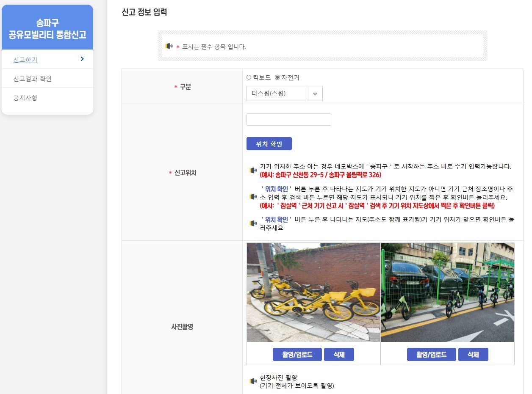Open 신고하기 in the sidebar

click(25, 60)
